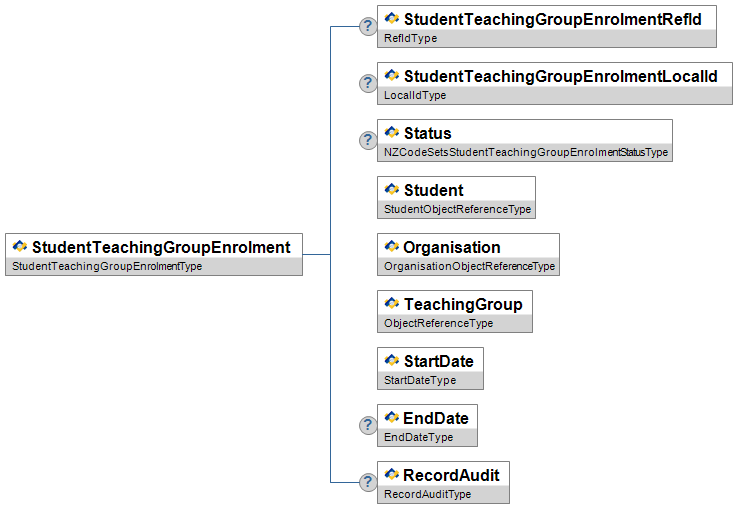Click the question mark beside StudentTeachingGroupEnrolmentRefId

click(368, 26)
